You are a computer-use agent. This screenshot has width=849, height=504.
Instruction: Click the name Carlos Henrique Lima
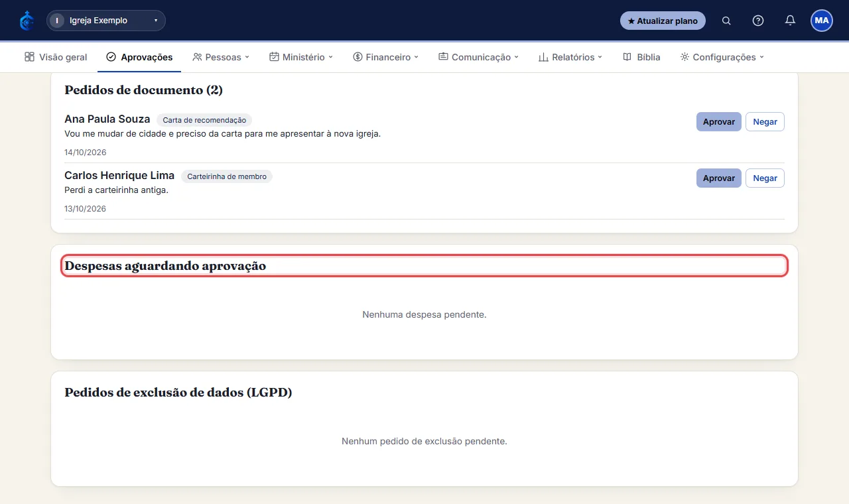119,176
